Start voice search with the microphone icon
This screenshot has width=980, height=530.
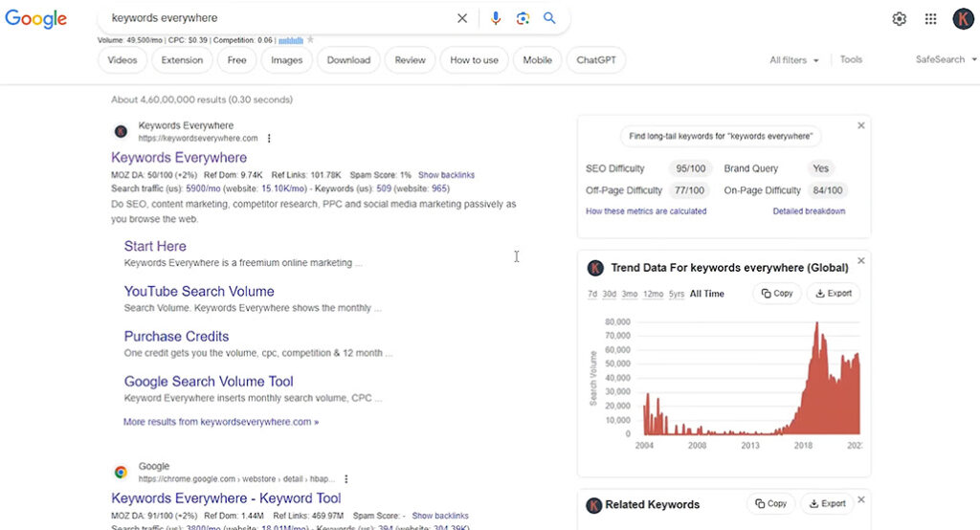coord(496,18)
